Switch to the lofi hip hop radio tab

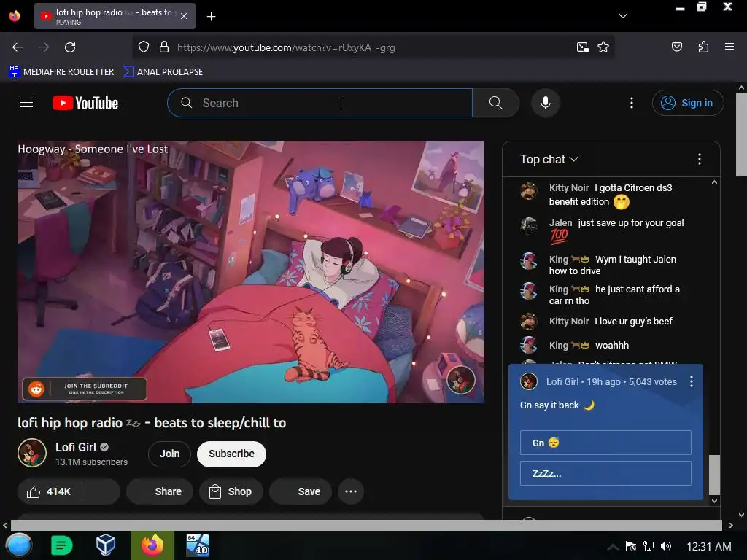pos(115,16)
